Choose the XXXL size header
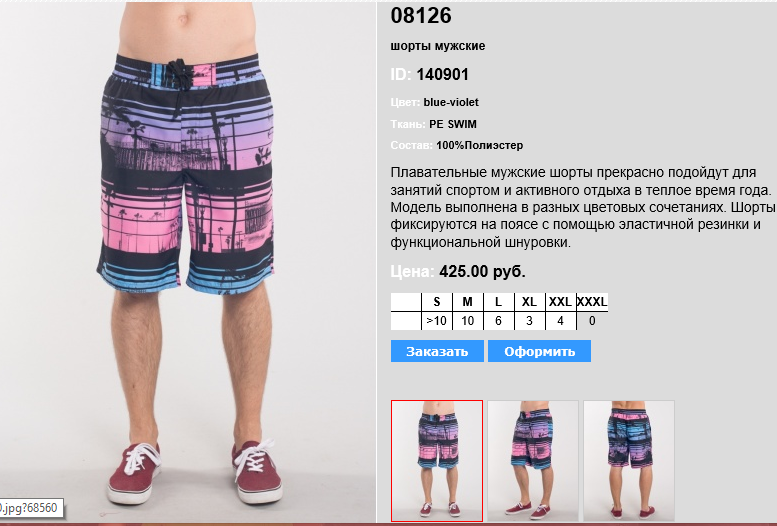The width and height of the screenshot is (777, 526). pos(592,302)
